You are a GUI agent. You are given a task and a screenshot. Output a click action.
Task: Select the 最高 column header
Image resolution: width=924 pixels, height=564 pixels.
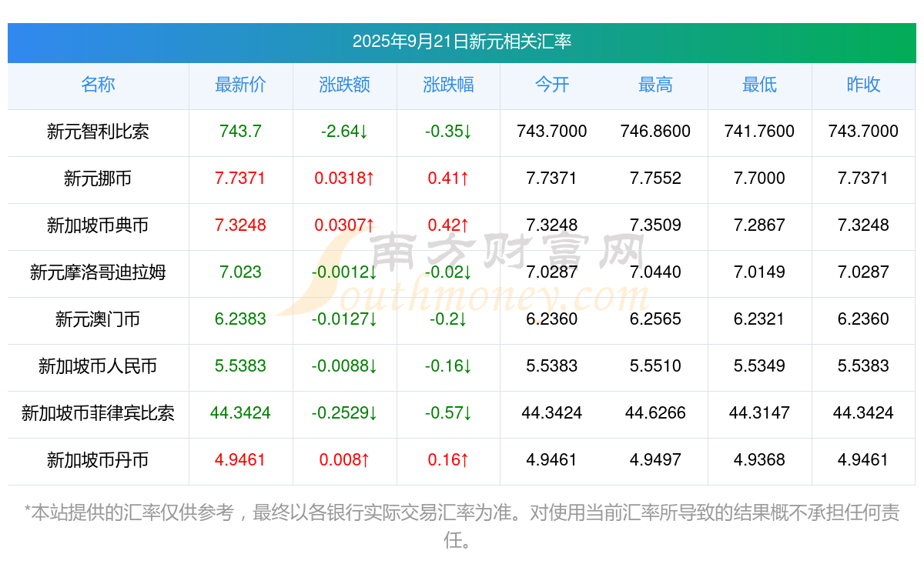coord(655,85)
